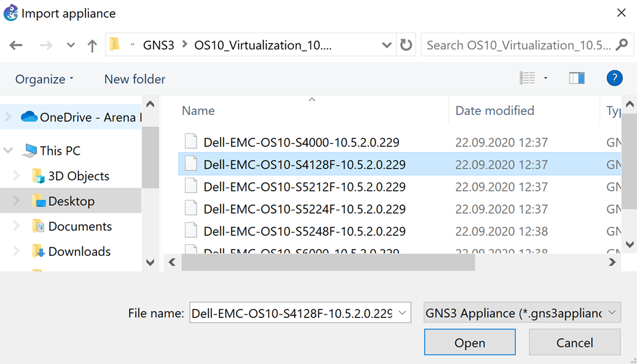Close the Import appliance dialog
Screen dimensions: 637x364
pyautogui.click(x=621, y=13)
